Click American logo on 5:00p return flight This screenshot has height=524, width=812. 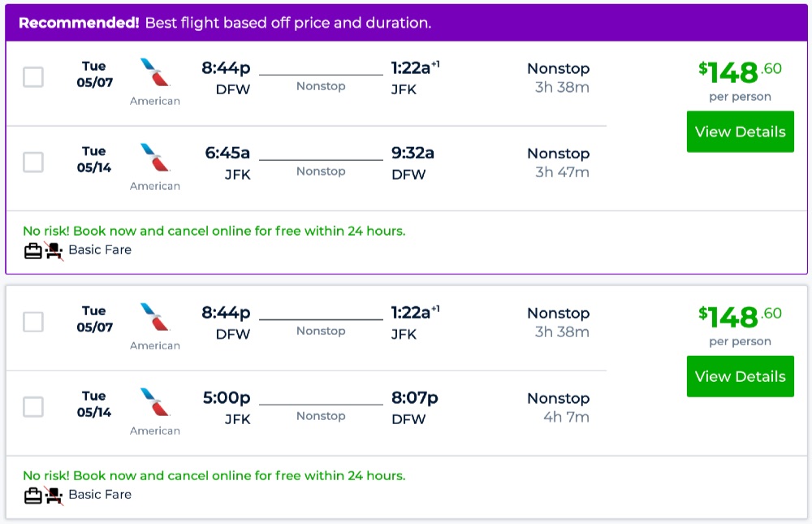tap(154, 402)
